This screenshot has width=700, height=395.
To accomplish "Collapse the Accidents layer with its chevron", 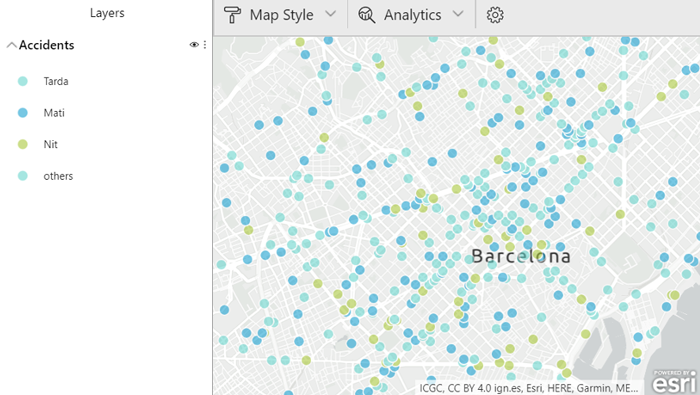I will click(x=11, y=45).
